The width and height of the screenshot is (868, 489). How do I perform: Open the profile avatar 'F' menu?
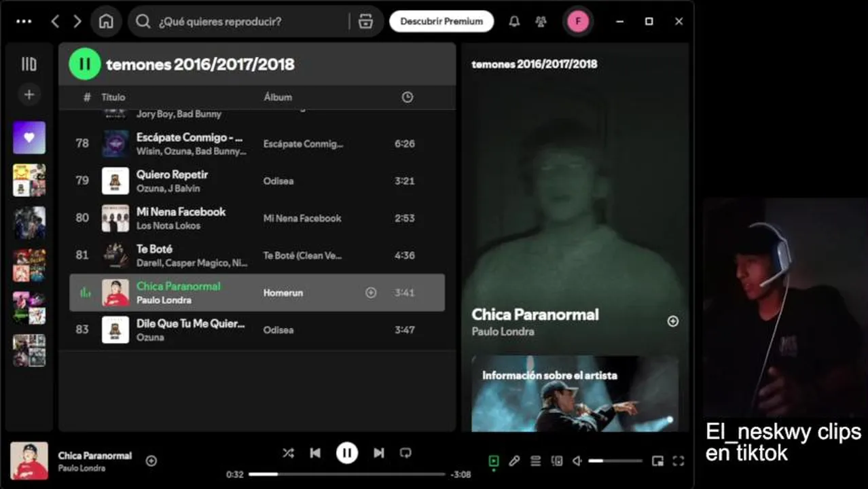click(578, 21)
